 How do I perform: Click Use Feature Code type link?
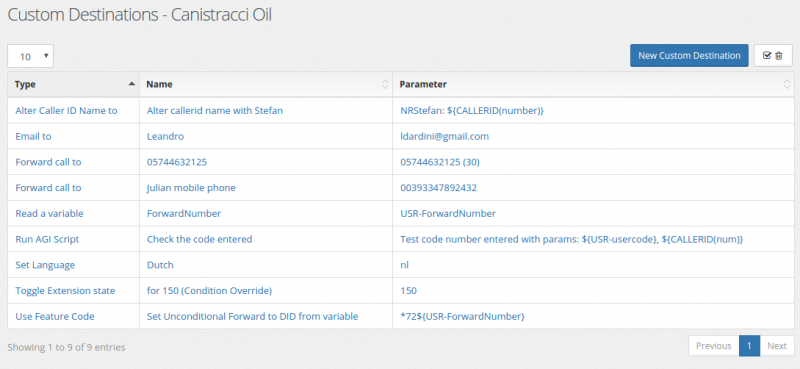55,316
